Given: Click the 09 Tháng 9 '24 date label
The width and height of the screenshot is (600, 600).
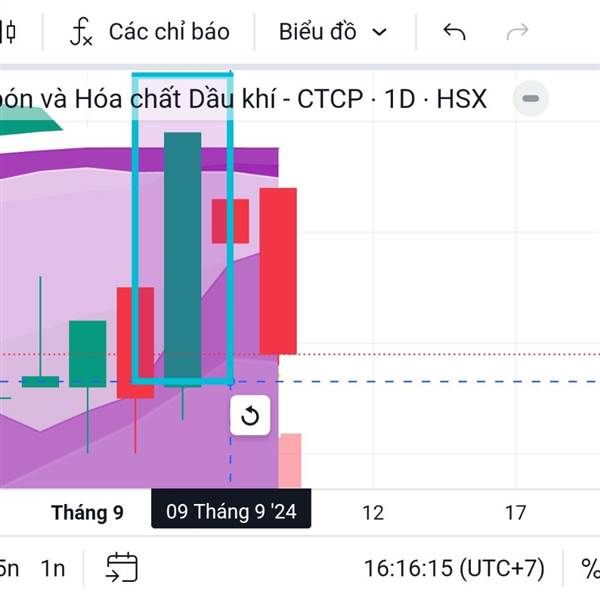Looking at the screenshot, I should 231,512.
